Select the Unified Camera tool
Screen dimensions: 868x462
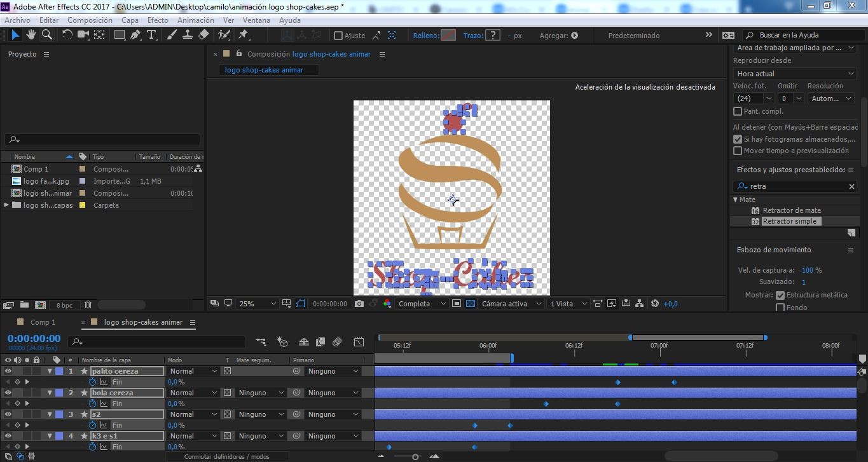pyautogui.click(x=83, y=35)
